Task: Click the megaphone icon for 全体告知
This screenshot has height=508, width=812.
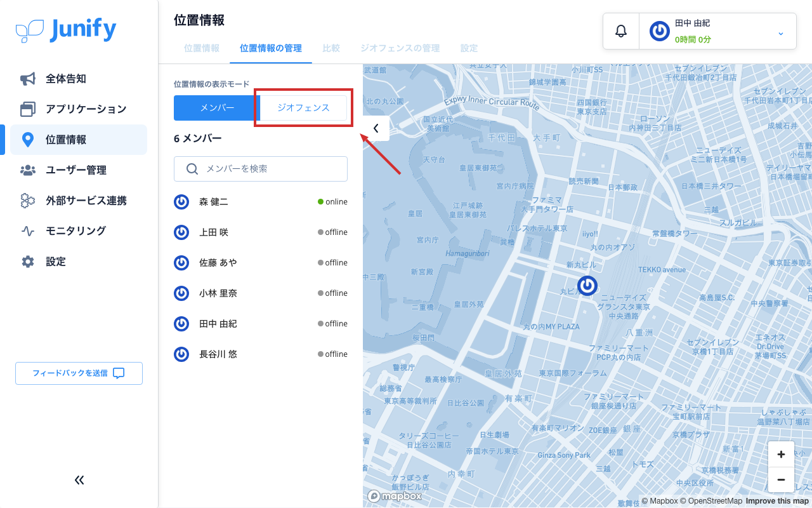Action: (x=27, y=79)
